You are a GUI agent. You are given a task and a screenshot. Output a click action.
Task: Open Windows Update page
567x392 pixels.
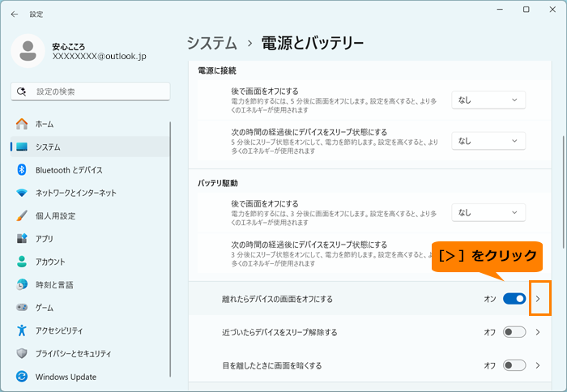click(90, 377)
